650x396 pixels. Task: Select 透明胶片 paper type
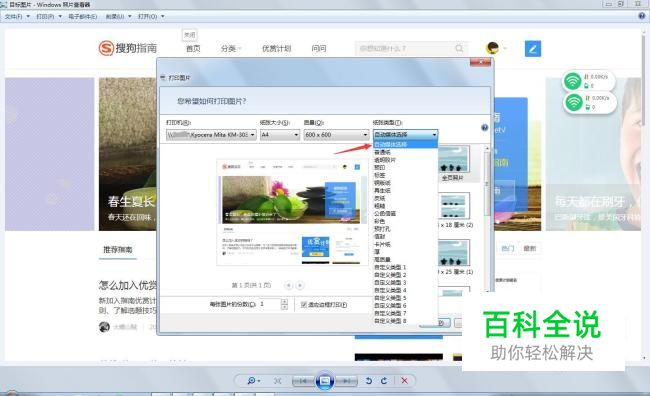coord(405,160)
